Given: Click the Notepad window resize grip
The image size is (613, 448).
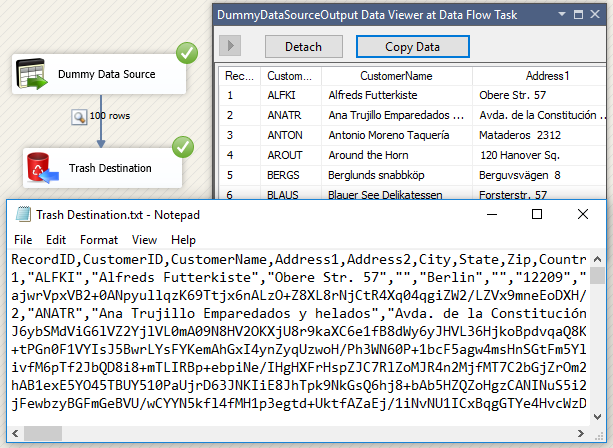Looking at the screenshot, I should (x=599, y=436).
